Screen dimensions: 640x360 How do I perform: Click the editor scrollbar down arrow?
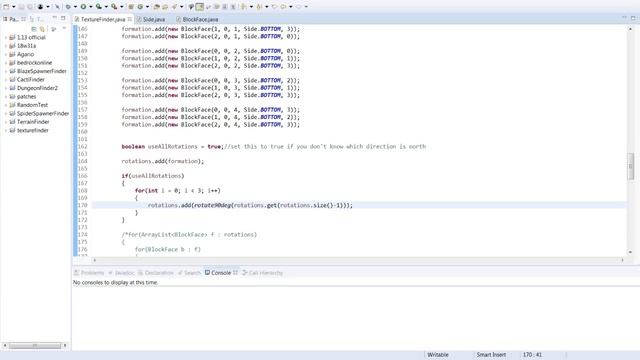pos(631,252)
